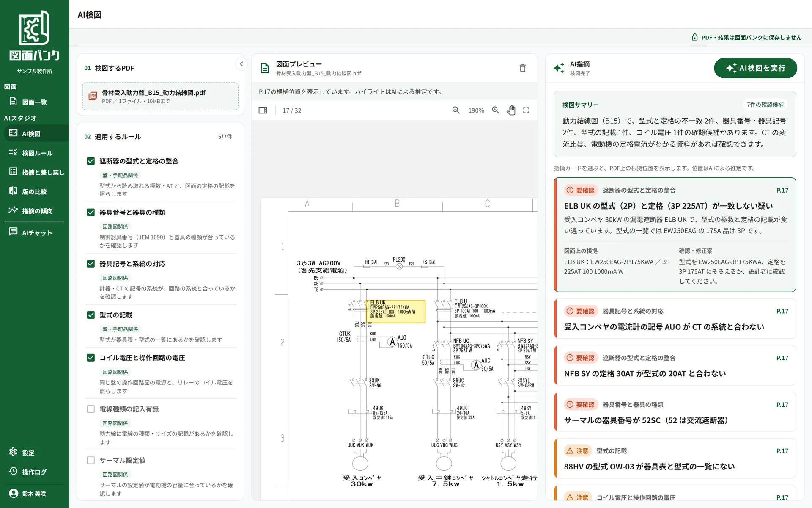Open finding 88HV の型式 OW-03
The height and width of the screenshot is (508, 812).
[675, 458]
